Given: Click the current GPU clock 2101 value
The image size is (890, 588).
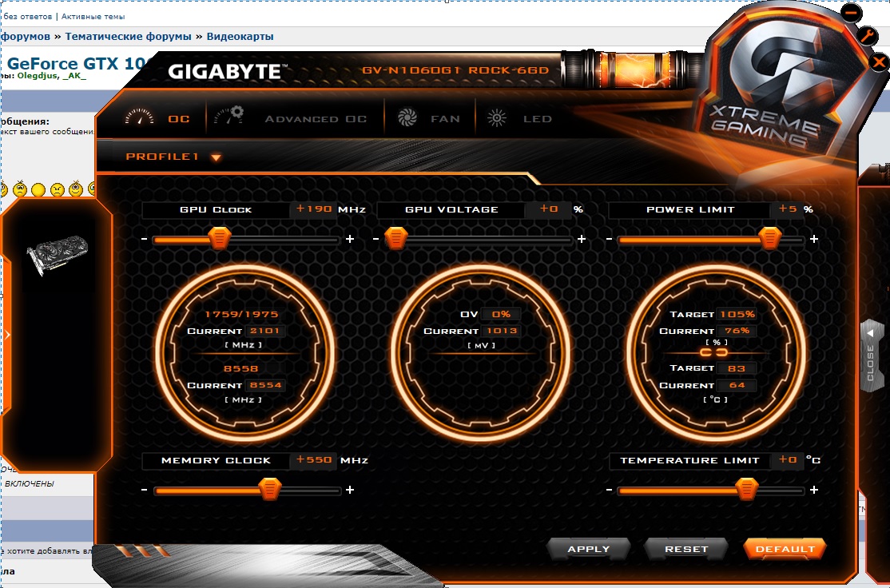Looking at the screenshot, I should (x=265, y=331).
